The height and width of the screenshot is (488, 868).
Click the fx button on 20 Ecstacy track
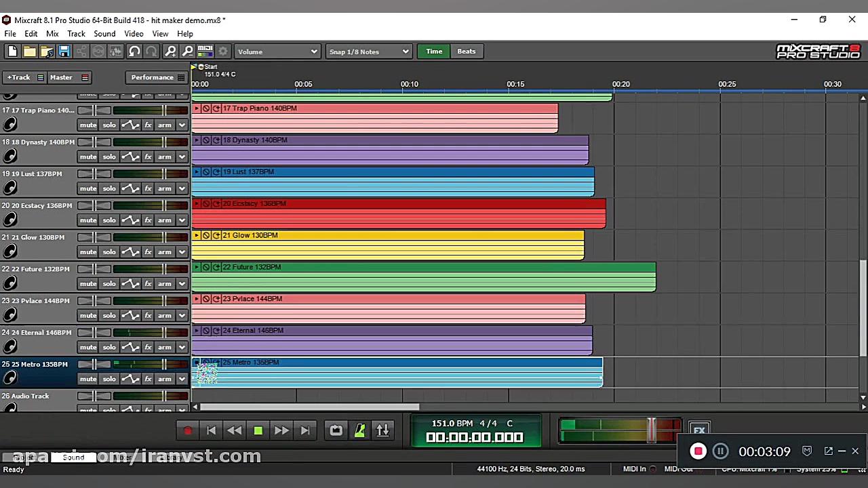pos(148,220)
